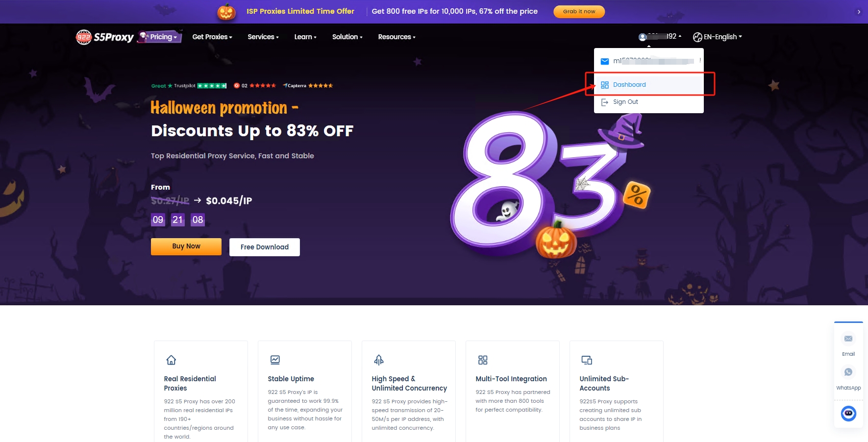The width and height of the screenshot is (868, 442).
Task: Open the Learn menu
Action: 305,37
